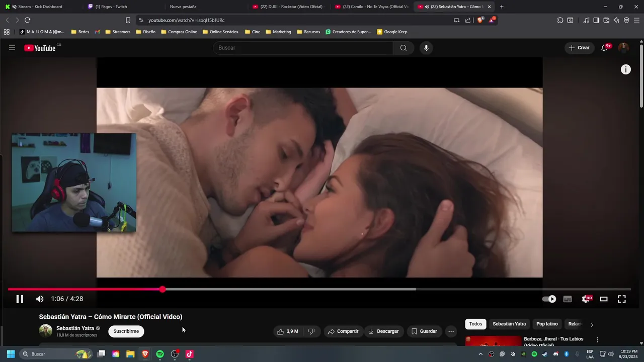Open the video info card icon
This screenshot has width=644, height=362.
625,69
